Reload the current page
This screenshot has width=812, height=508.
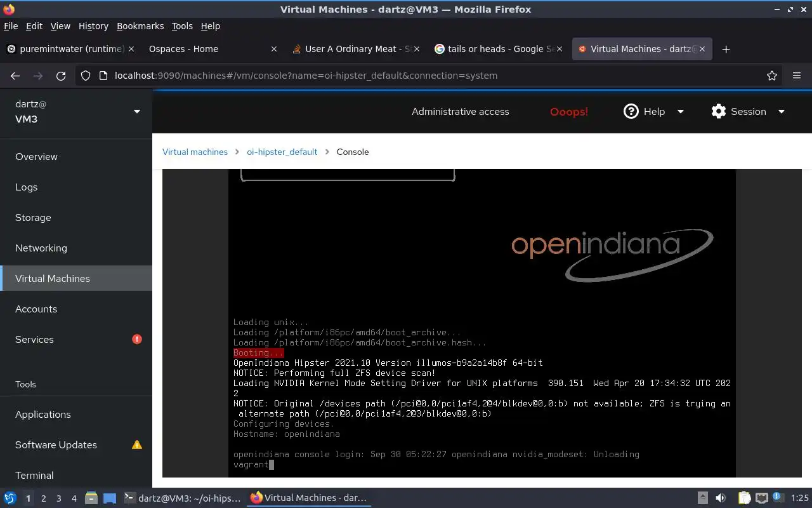(61, 76)
